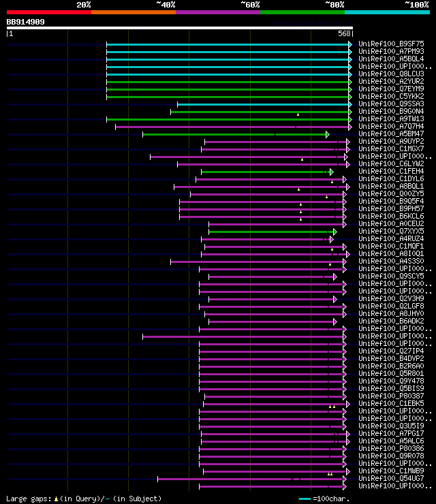
Task: Select the UniRef100_C1EBK5 label
Action: tap(391, 404)
